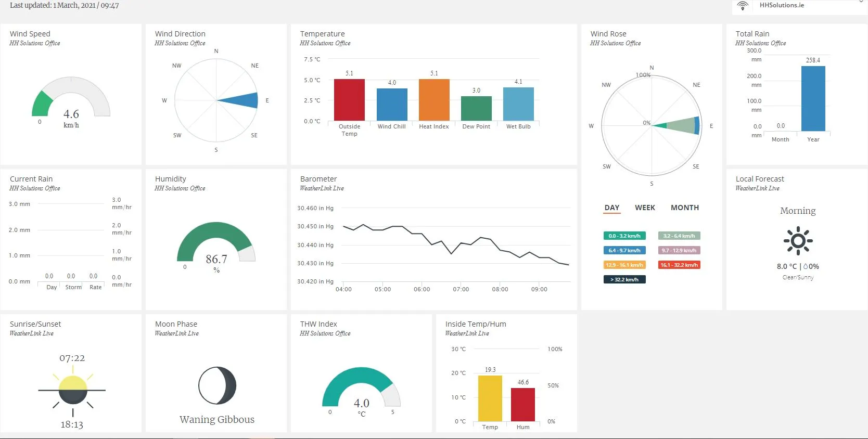Click the Morning forecast heading
Screen dimensions: 868x439
pos(798,211)
